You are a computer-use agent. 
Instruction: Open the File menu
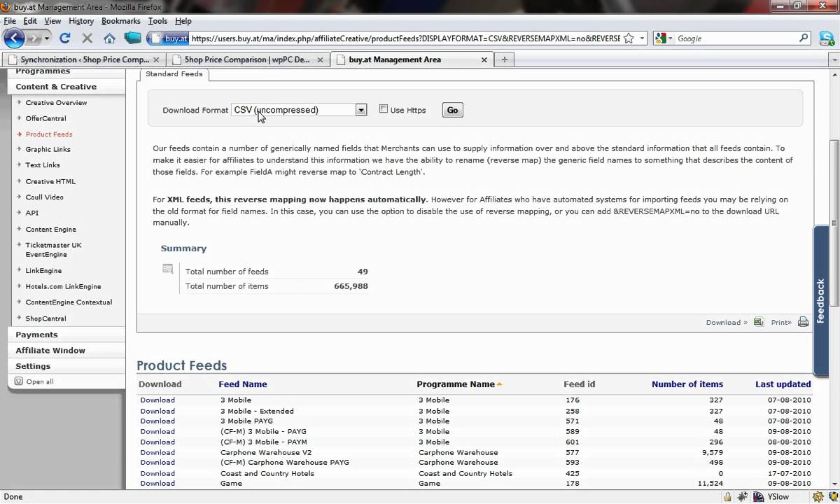[10, 21]
